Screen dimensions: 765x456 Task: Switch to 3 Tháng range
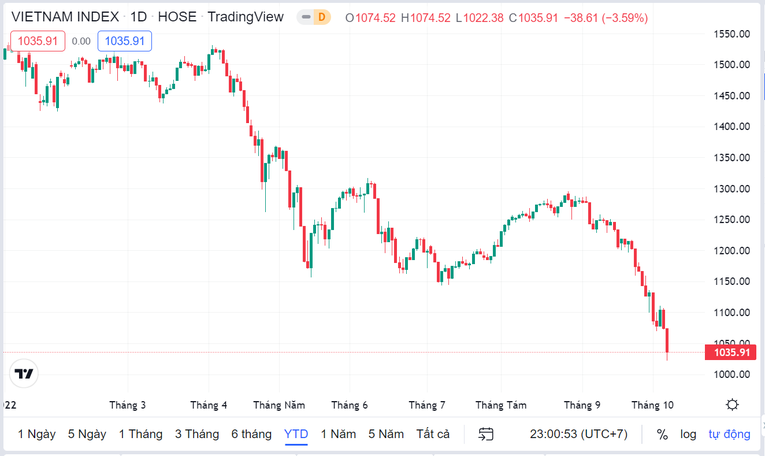coord(197,434)
